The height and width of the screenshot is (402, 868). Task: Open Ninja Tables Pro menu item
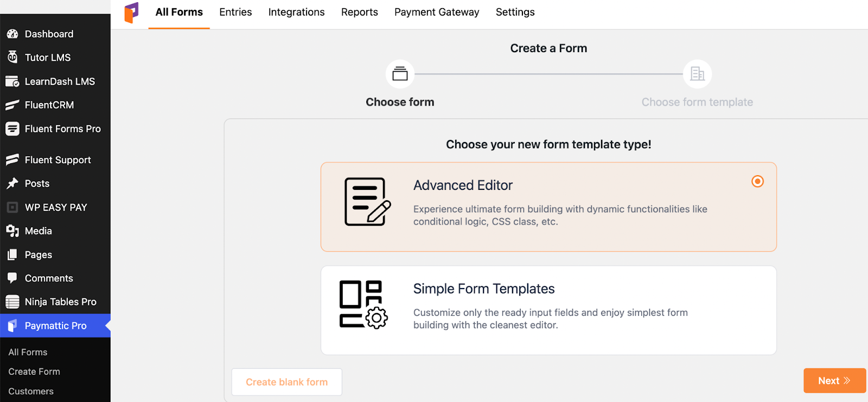pyautogui.click(x=55, y=302)
